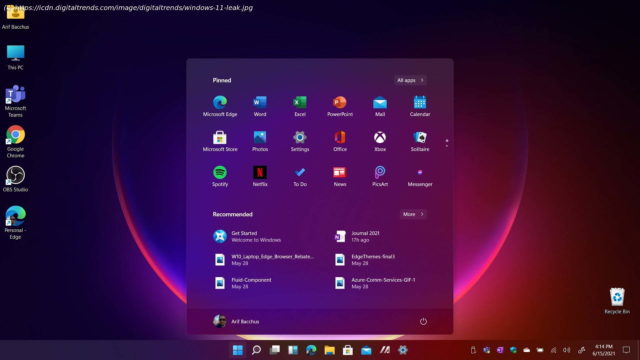640x360 pixels.
Task: Show More recommended items
Action: pos(413,214)
